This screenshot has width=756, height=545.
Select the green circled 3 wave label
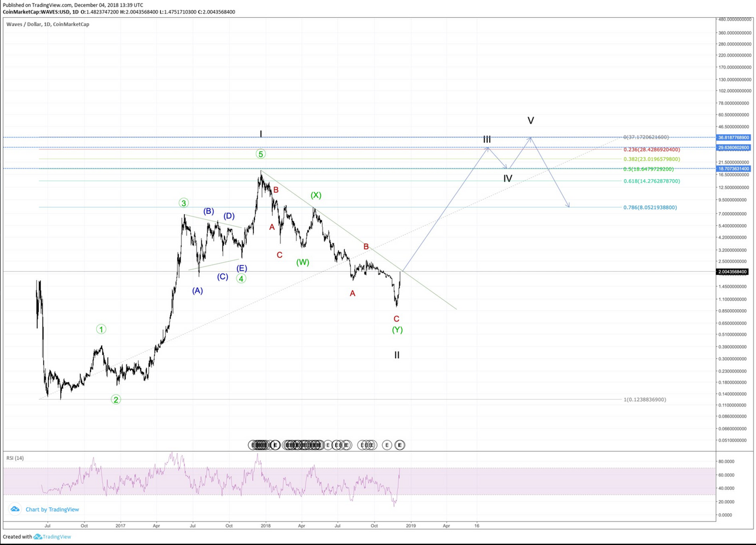(184, 203)
